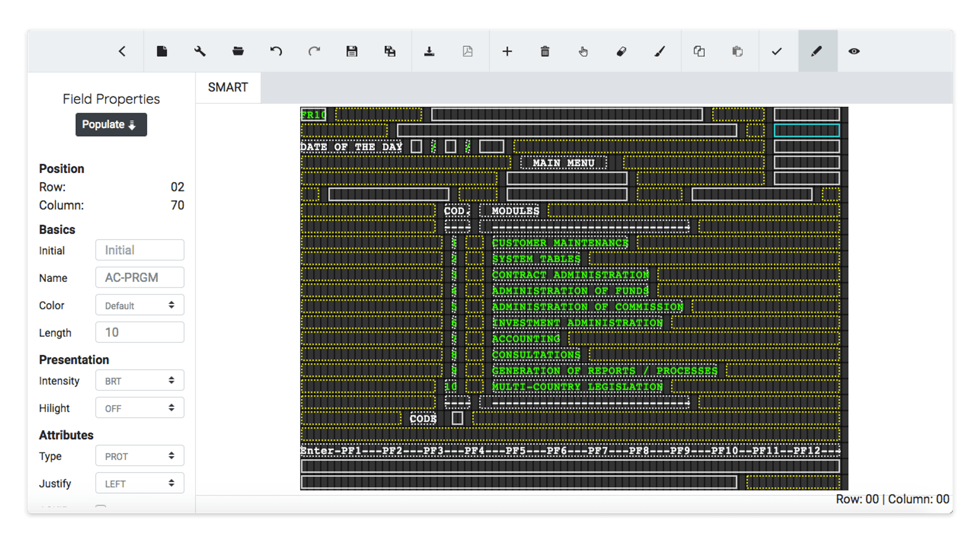980x542 pixels.
Task: Activate the hand selection tool
Action: [x=583, y=51]
